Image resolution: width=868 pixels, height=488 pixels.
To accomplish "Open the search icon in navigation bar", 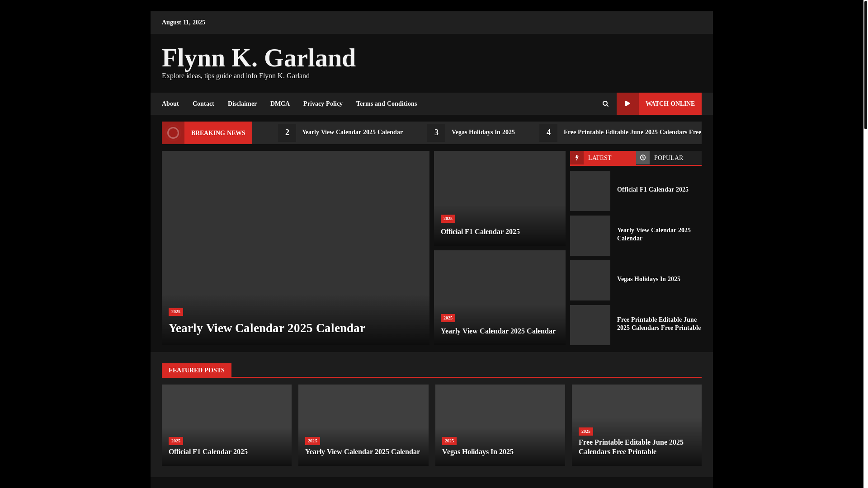I will point(605,103).
